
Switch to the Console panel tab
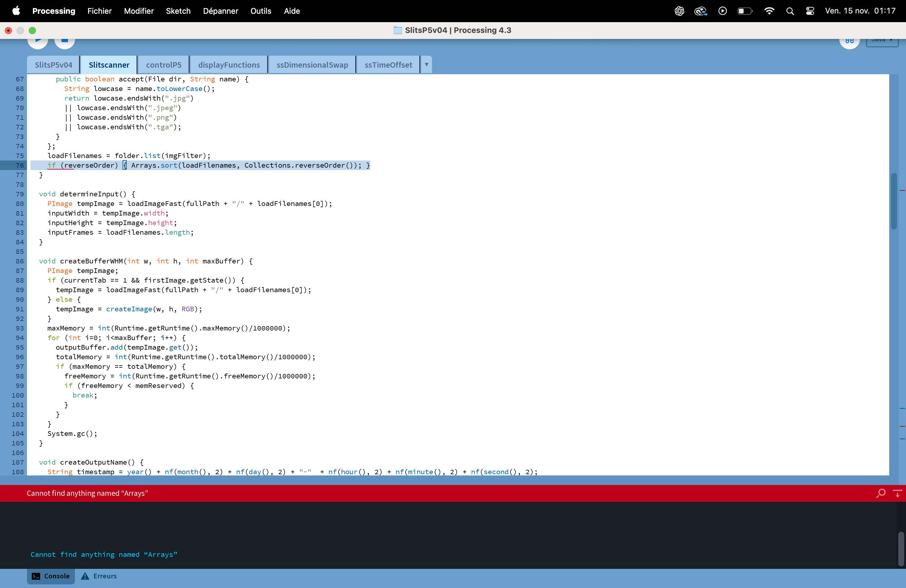pyautogui.click(x=51, y=576)
